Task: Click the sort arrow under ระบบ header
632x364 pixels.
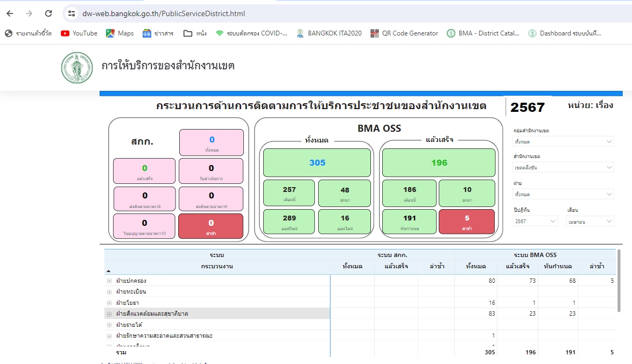Action: point(108,271)
